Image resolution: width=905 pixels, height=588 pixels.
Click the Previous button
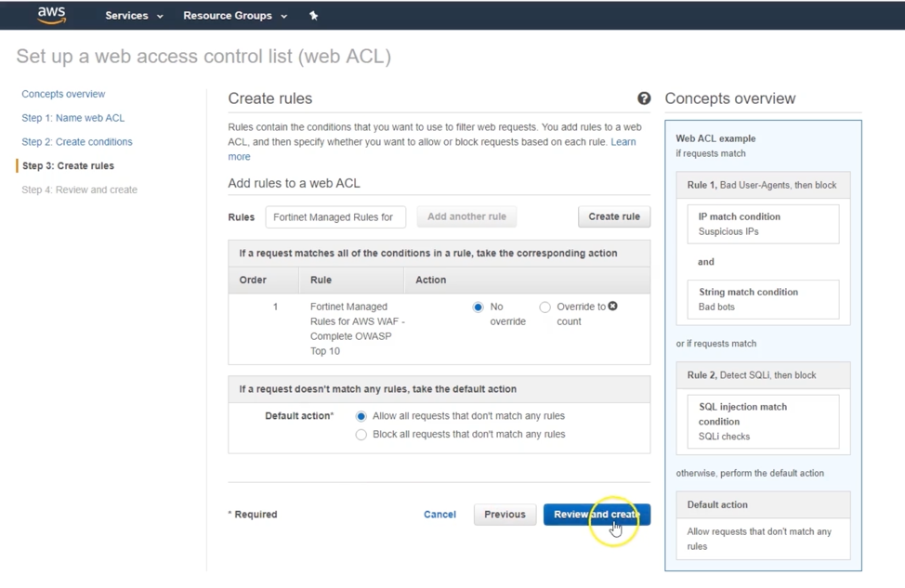(x=505, y=514)
